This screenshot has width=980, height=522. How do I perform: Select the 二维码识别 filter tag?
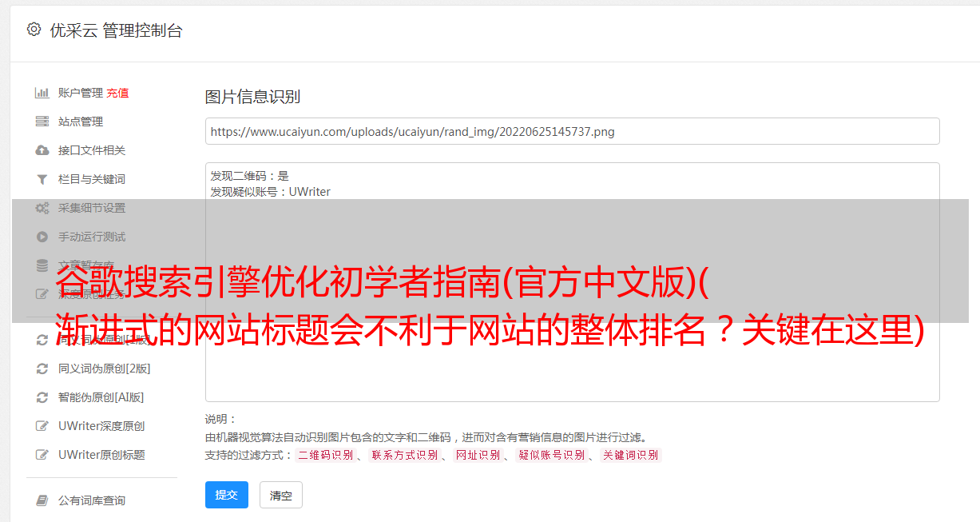(x=325, y=455)
